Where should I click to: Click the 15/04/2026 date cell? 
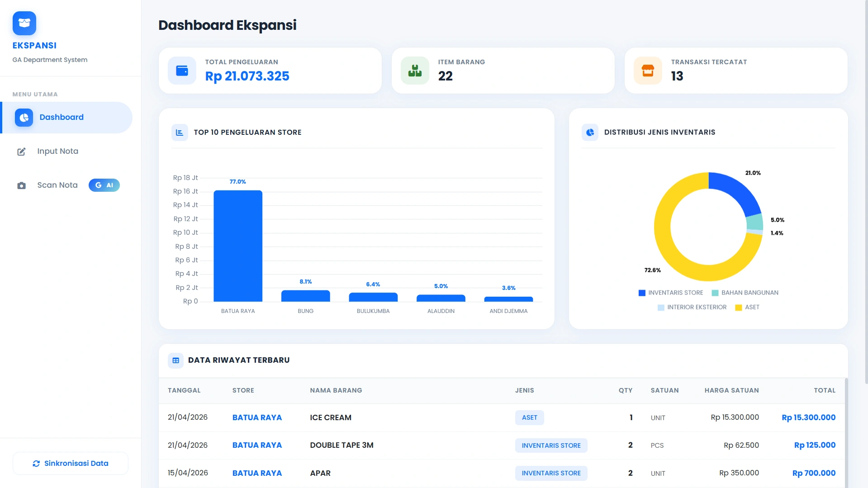(188, 473)
